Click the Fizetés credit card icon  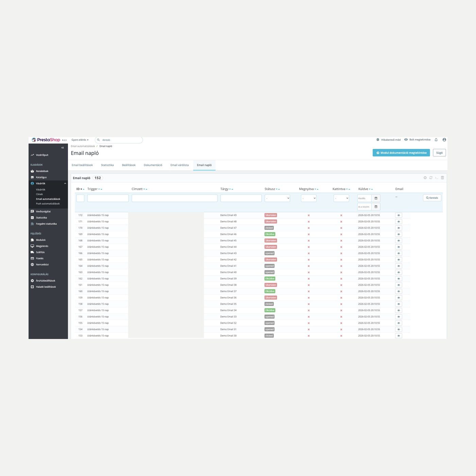point(32,258)
